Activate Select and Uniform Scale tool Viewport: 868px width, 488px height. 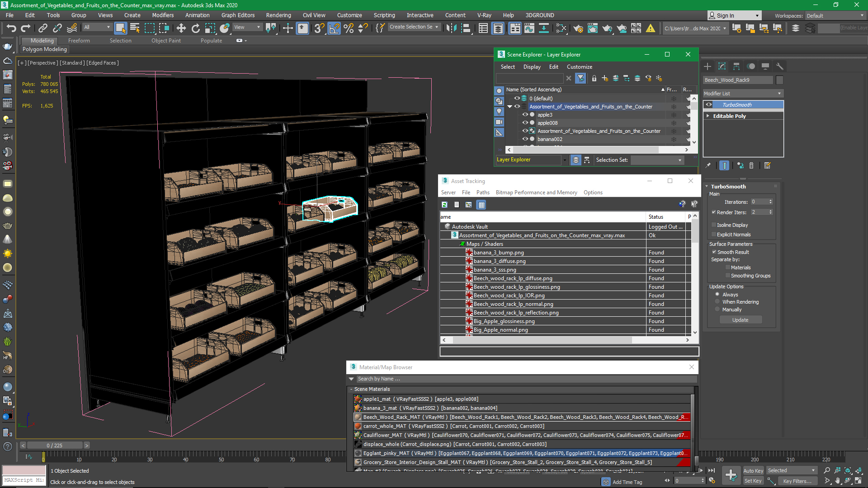click(x=210, y=28)
